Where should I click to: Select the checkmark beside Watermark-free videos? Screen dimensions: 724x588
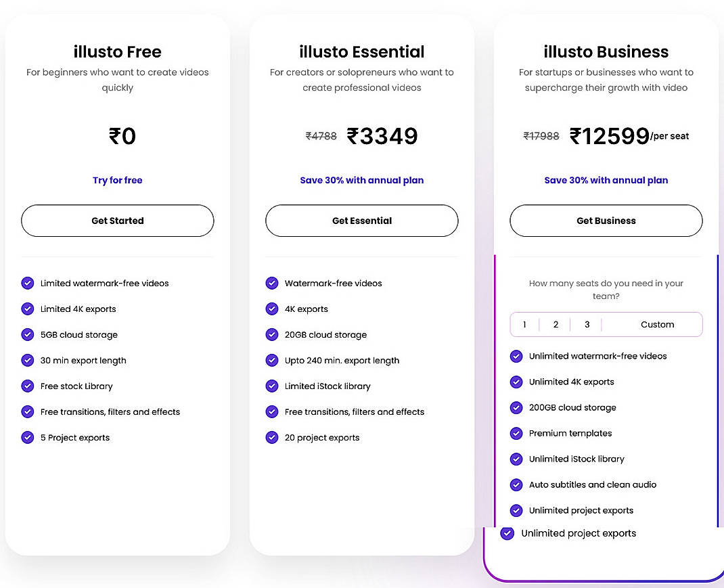[x=272, y=283]
